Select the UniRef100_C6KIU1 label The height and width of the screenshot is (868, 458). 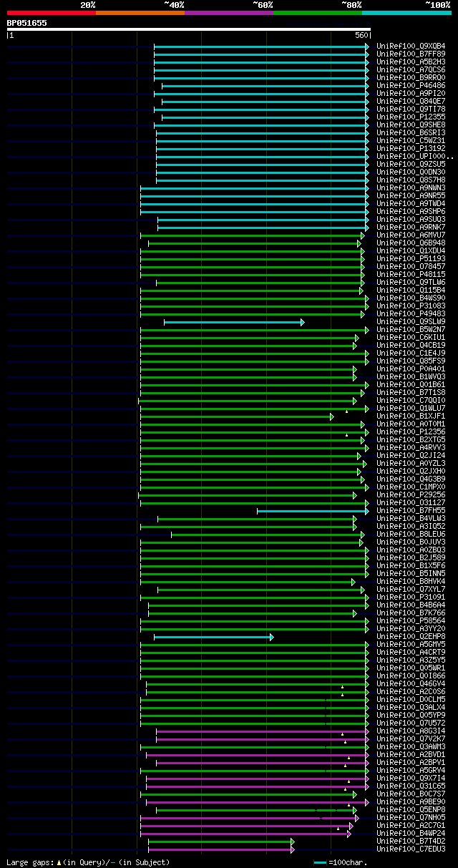(411, 338)
